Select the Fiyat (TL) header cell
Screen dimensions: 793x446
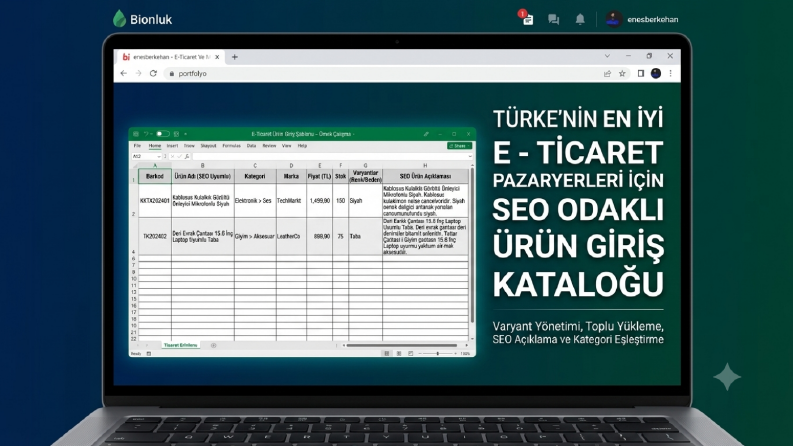(x=319, y=176)
